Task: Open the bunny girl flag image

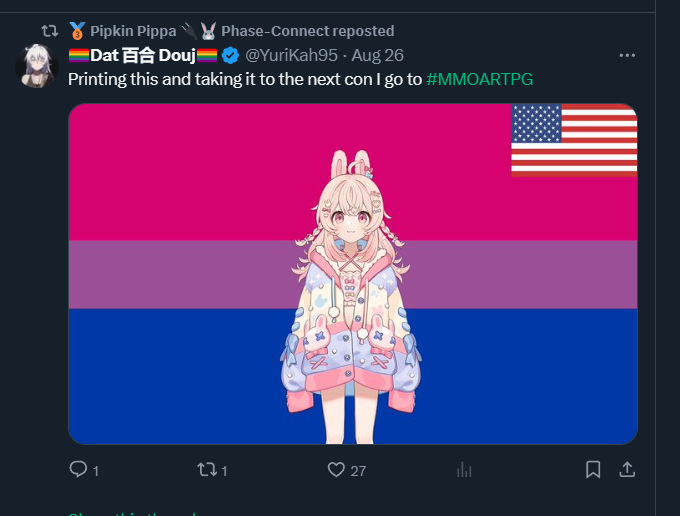Action: pyautogui.click(x=353, y=274)
